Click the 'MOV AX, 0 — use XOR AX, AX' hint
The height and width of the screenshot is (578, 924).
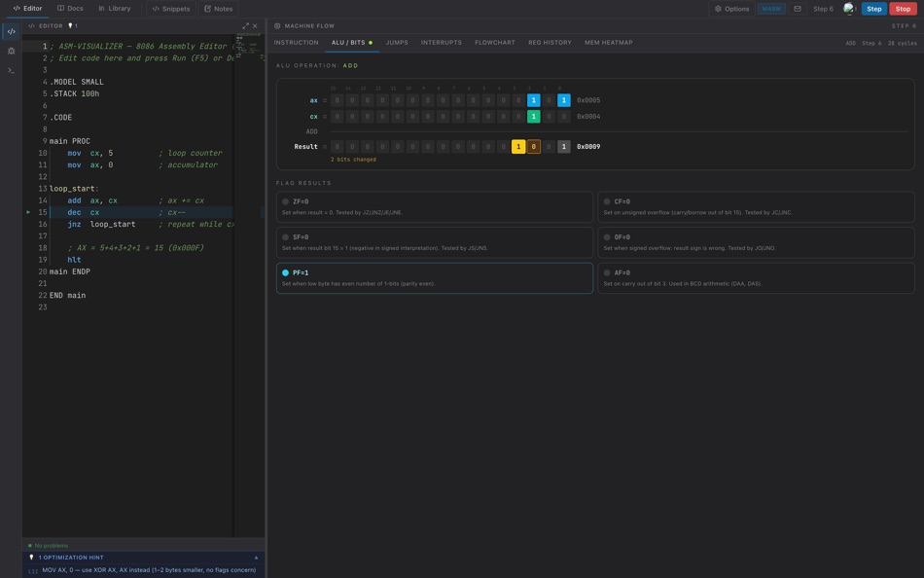click(x=149, y=570)
